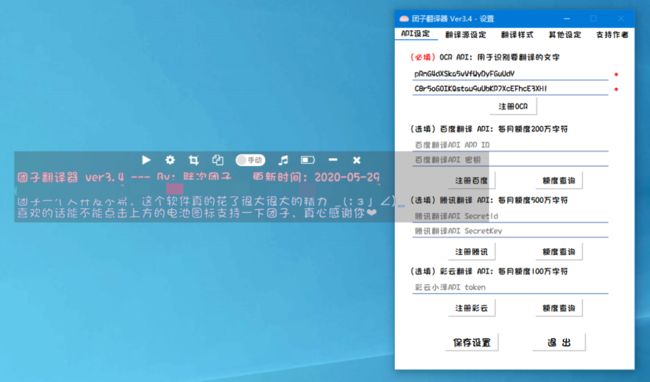This screenshot has width=650, height=382.
Task: Open the 其他设定 tab
Action: click(565, 35)
